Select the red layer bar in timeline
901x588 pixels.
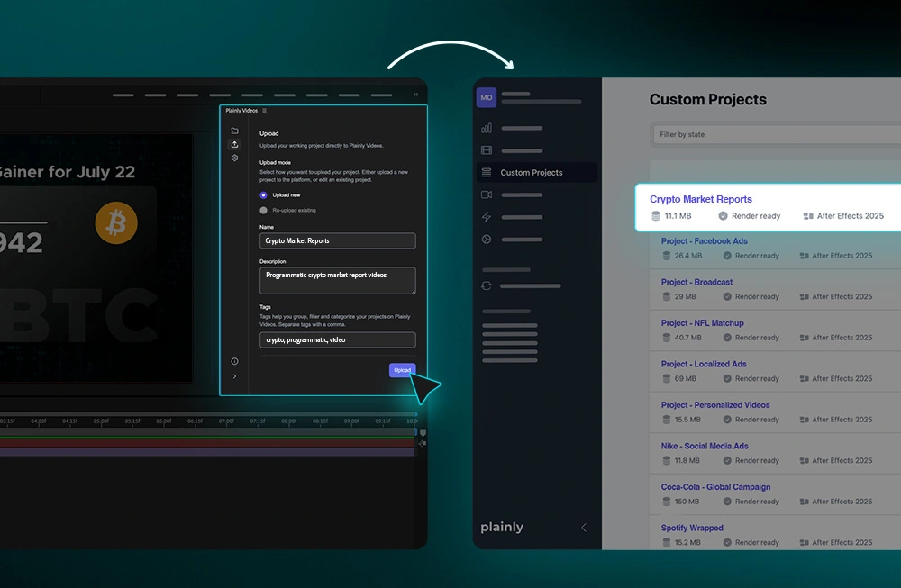207,443
